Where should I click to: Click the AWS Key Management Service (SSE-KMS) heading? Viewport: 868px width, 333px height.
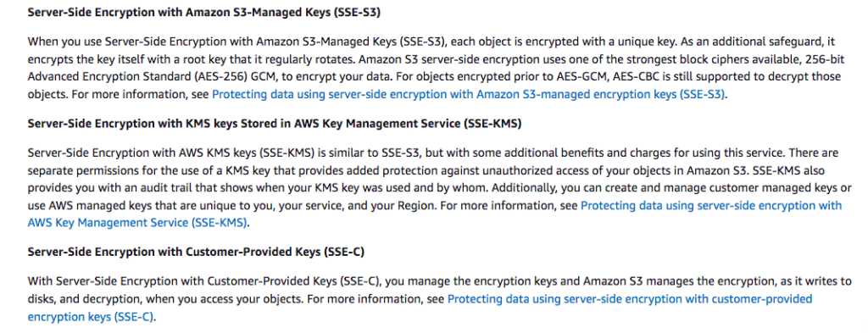(275, 124)
